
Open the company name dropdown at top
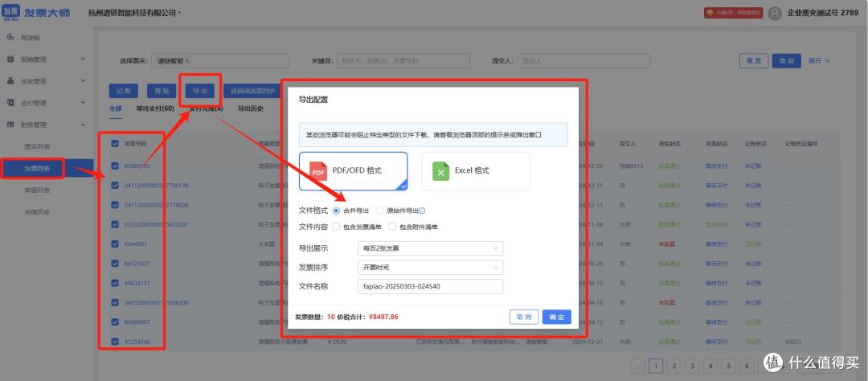tap(135, 13)
